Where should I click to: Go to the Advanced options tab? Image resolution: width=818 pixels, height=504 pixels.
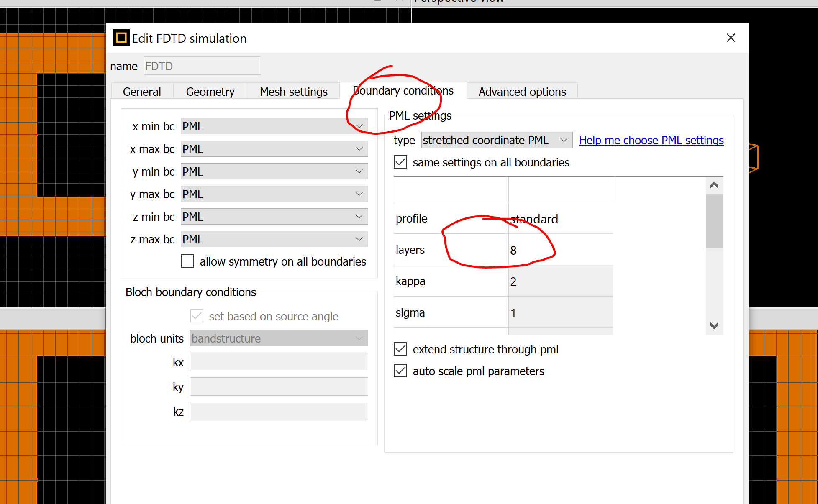[x=522, y=92]
